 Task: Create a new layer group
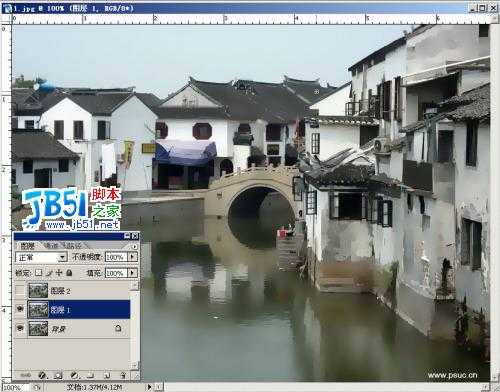[x=90, y=375]
